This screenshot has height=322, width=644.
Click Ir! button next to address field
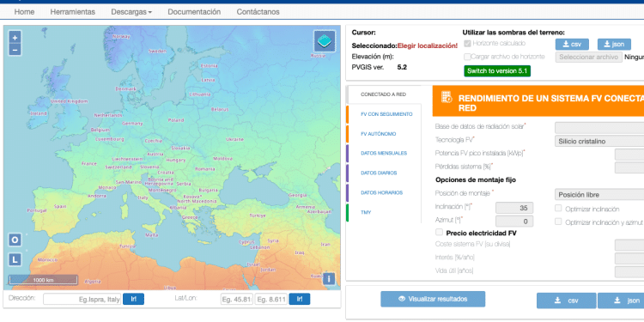tap(133, 299)
